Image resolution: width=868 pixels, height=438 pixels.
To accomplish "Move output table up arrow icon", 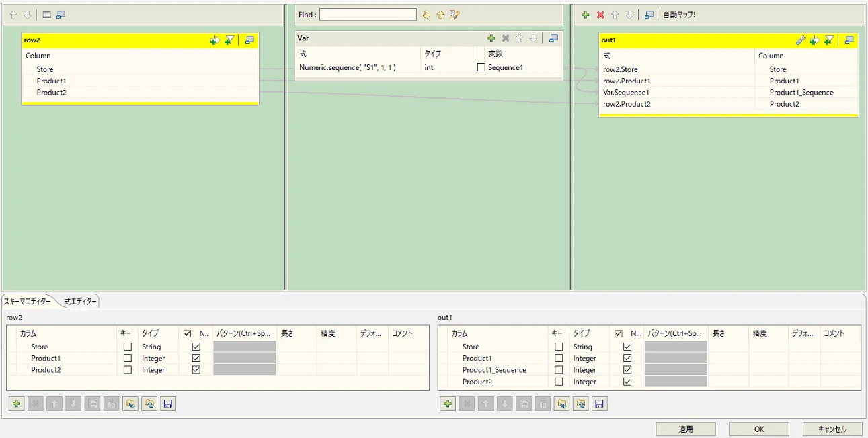I will (615, 15).
